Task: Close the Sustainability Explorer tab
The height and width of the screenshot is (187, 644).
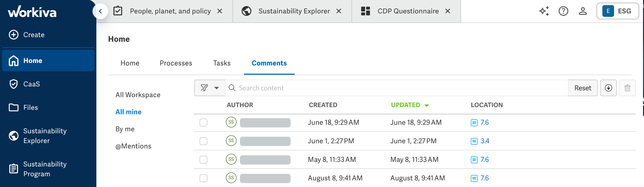Action: 338,11
